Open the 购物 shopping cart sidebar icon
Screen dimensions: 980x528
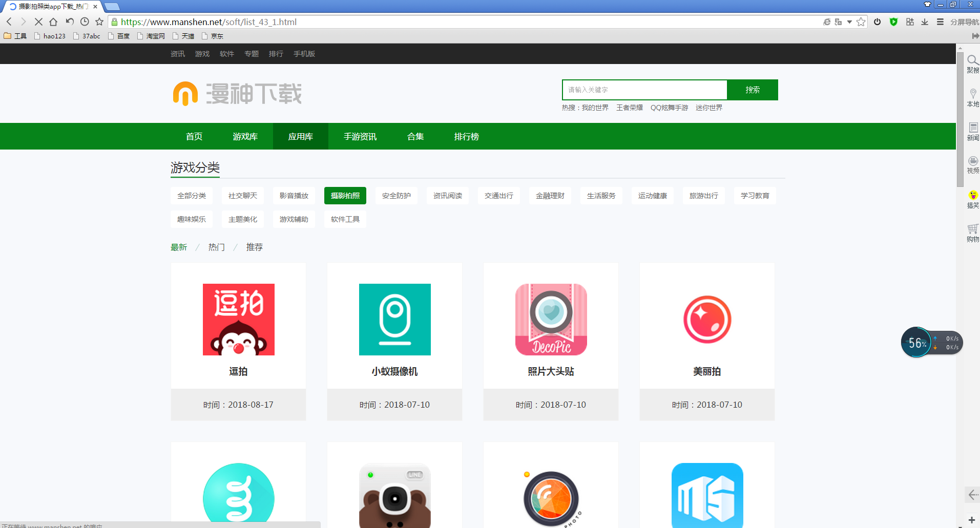tap(973, 233)
